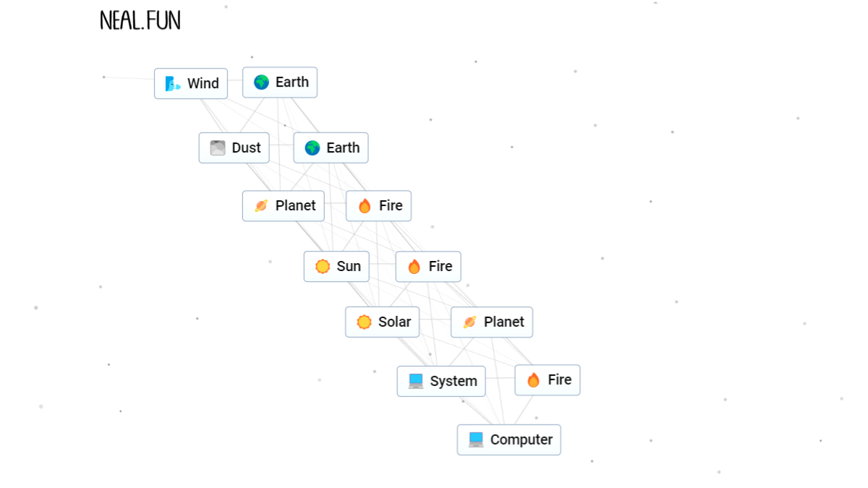Open the NEAL.FUN homepage link
The image size is (868, 488).
(140, 20)
